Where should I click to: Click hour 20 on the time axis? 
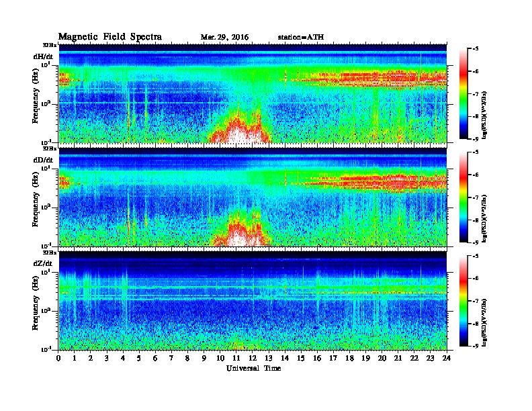pos(382,359)
